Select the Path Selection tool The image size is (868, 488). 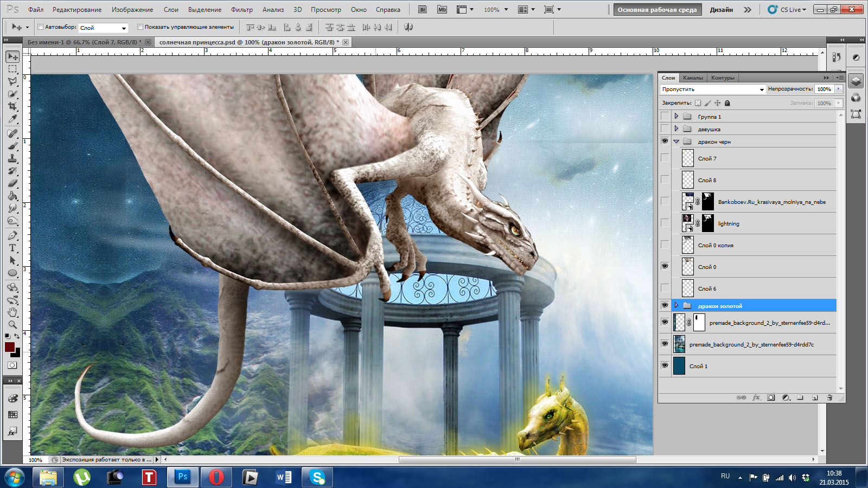click(x=12, y=260)
